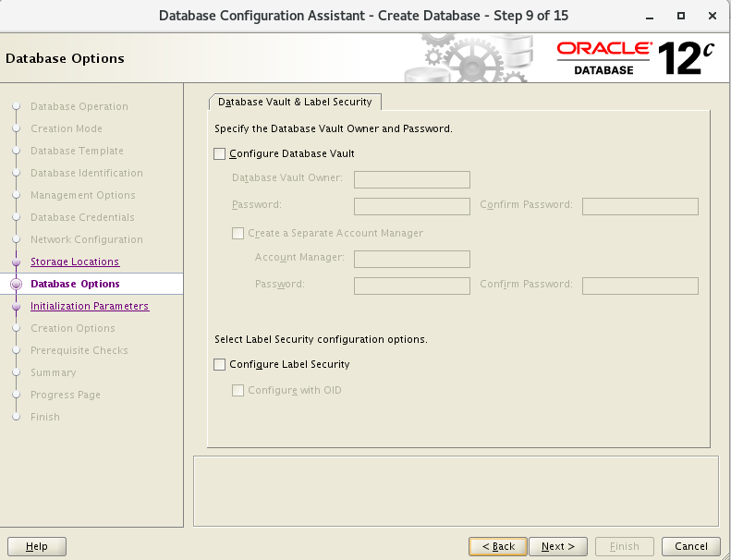Screen dimensions: 731x560
Task: Click Database Vault Confirm Password field
Action: click(x=640, y=206)
